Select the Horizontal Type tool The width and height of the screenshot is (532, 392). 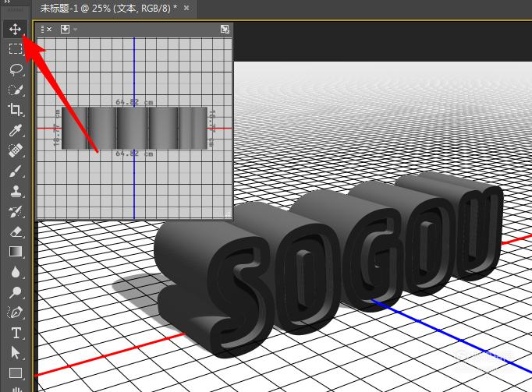pyautogui.click(x=16, y=333)
